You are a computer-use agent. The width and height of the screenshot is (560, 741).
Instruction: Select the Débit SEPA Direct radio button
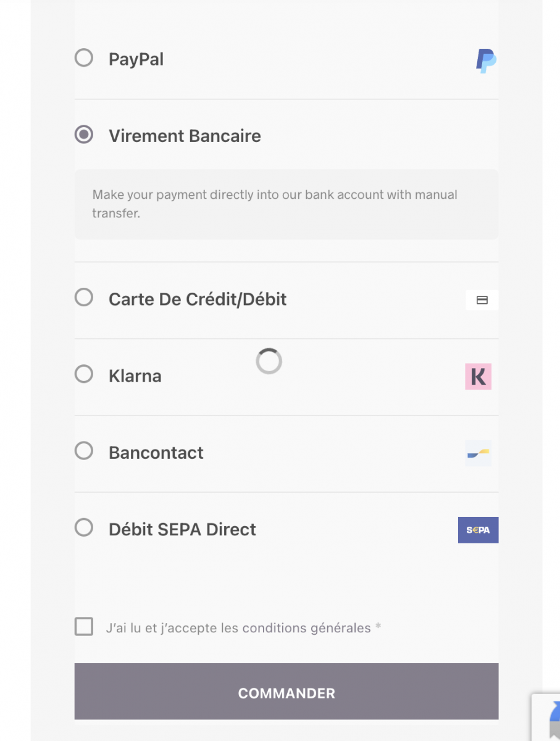click(x=84, y=527)
